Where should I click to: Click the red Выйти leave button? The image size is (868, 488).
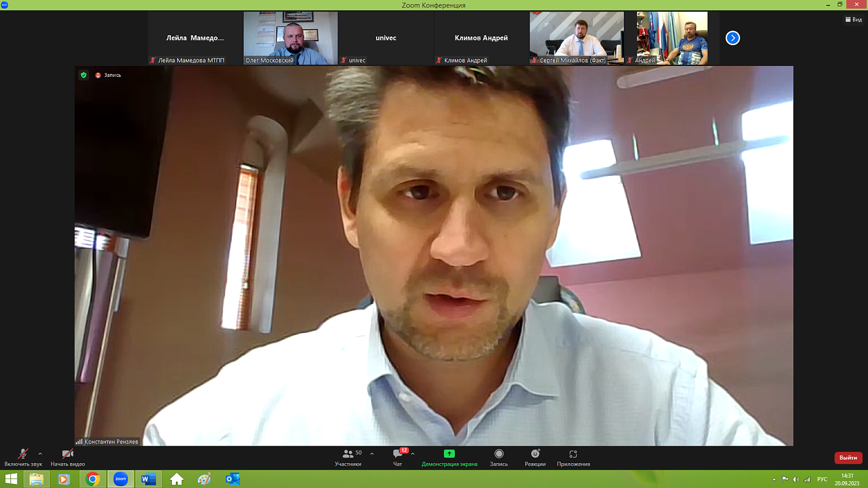[848, 457]
